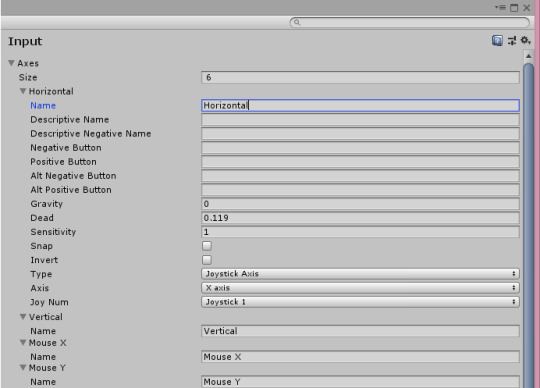Click the Joy Num label
The height and width of the screenshot is (388, 540).
coord(49,302)
